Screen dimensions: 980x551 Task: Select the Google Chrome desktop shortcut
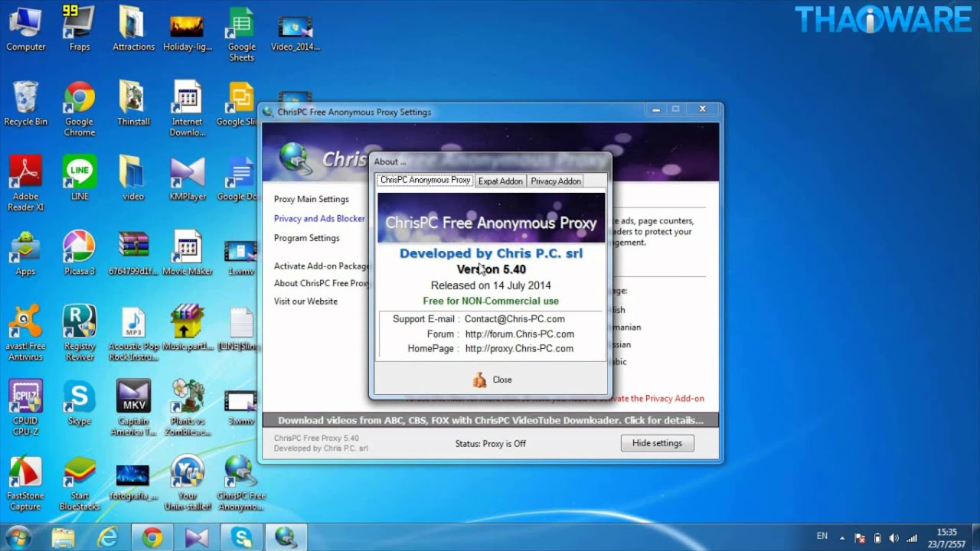pyautogui.click(x=79, y=109)
